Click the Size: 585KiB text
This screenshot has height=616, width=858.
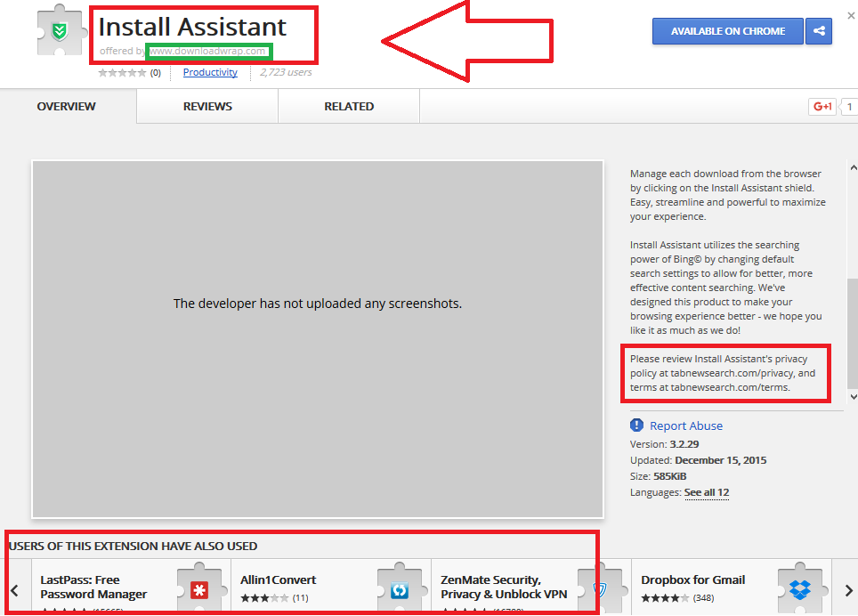click(658, 476)
